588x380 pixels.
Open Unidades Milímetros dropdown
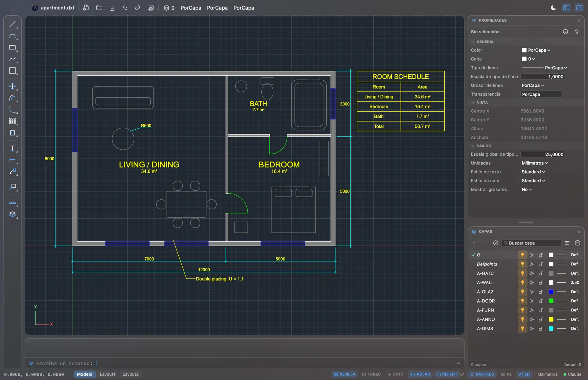[x=535, y=163]
